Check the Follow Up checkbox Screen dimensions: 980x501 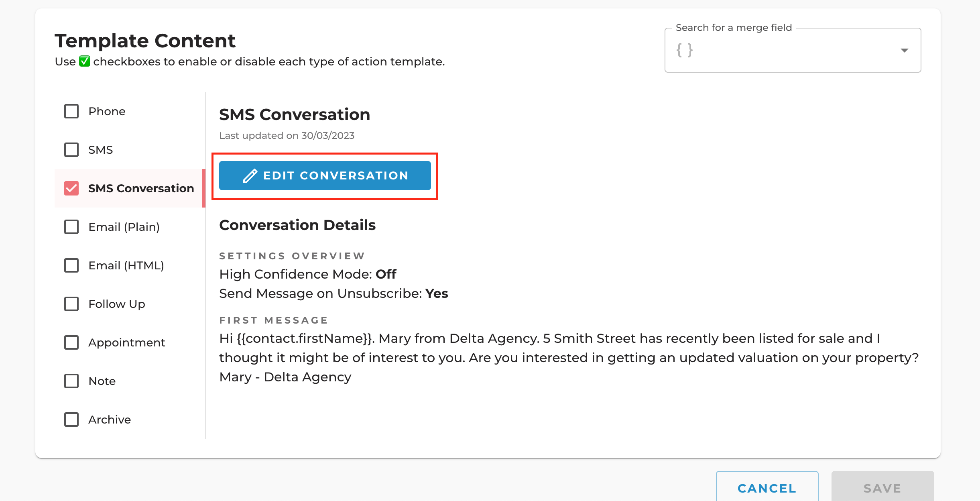(71, 304)
